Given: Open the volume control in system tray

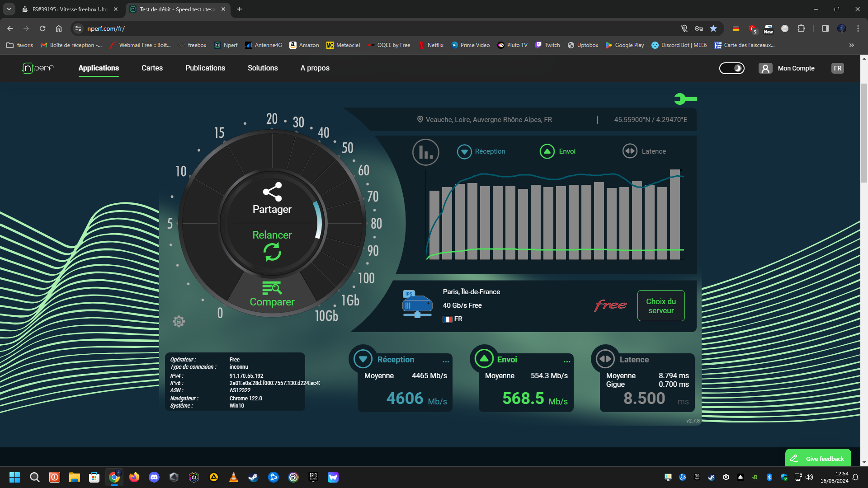Looking at the screenshot, I should [809, 477].
